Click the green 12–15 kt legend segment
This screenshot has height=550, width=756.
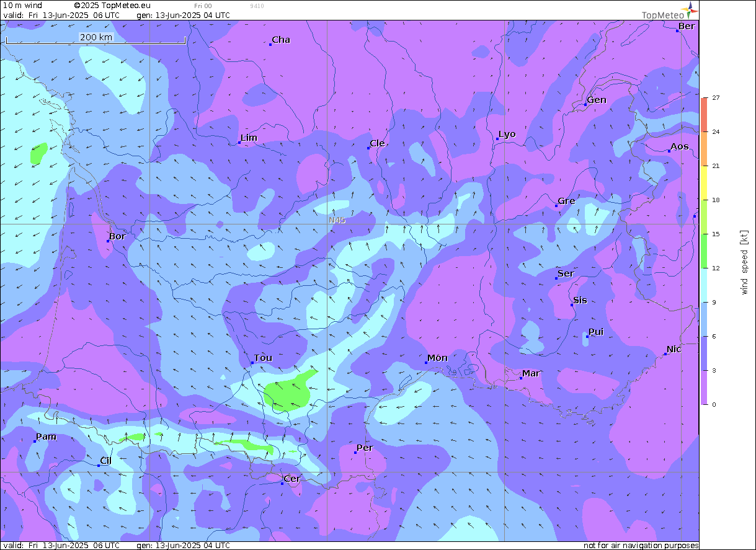703,251
